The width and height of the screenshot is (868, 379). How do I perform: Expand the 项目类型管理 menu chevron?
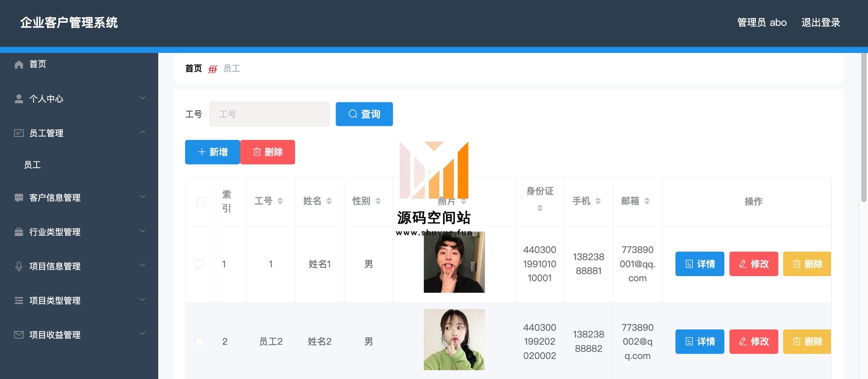(143, 300)
